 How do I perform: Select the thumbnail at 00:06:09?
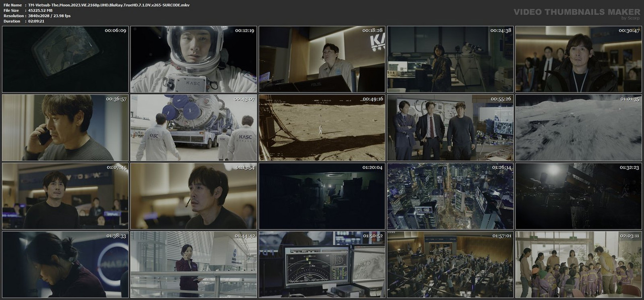pos(65,59)
